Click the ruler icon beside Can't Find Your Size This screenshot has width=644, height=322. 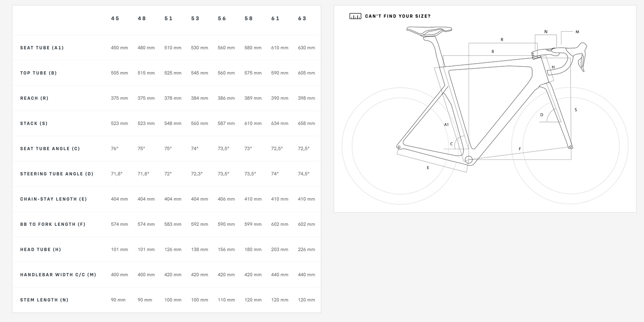[x=355, y=16]
